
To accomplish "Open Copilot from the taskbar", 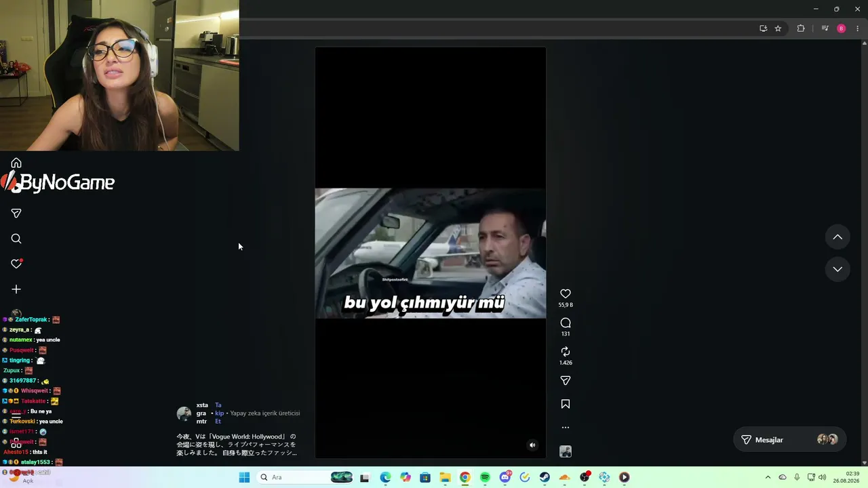I will click(x=405, y=477).
